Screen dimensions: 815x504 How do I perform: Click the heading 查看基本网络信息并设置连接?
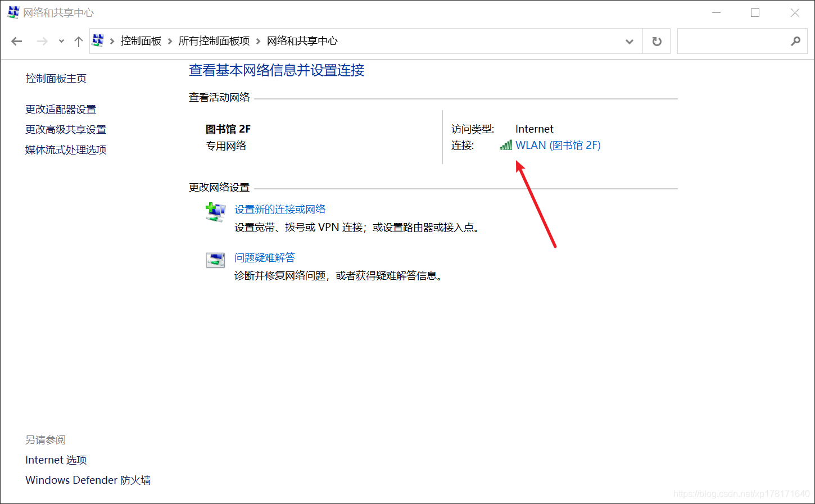tap(277, 70)
